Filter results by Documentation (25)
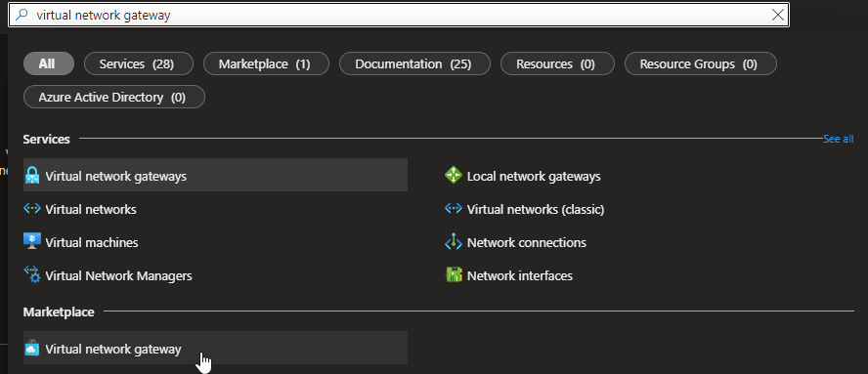 click(x=414, y=64)
